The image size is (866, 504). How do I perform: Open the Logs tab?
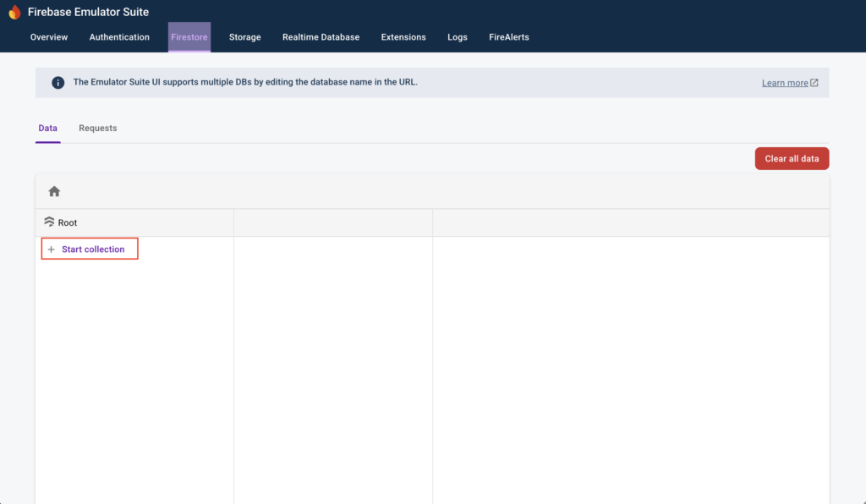click(458, 37)
